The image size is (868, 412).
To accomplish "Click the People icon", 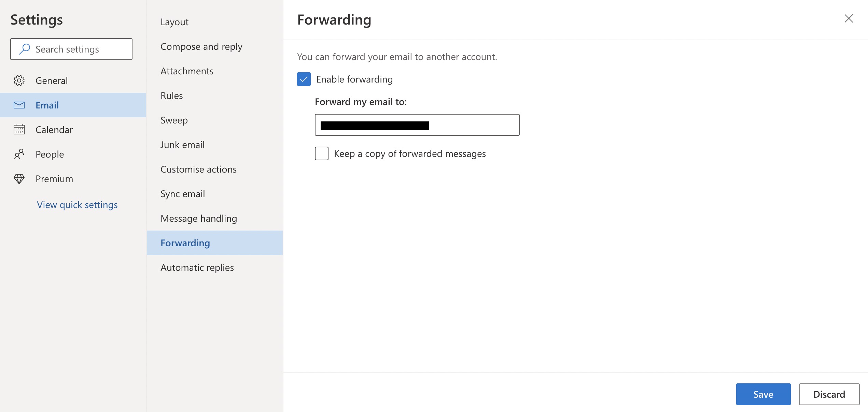I will click(x=19, y=154).
